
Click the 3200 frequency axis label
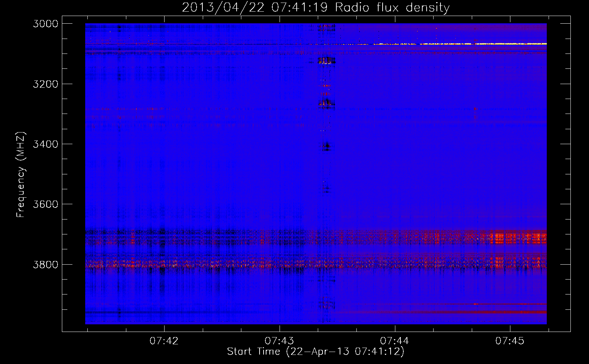pyautogui.click(x=46, y=84)
